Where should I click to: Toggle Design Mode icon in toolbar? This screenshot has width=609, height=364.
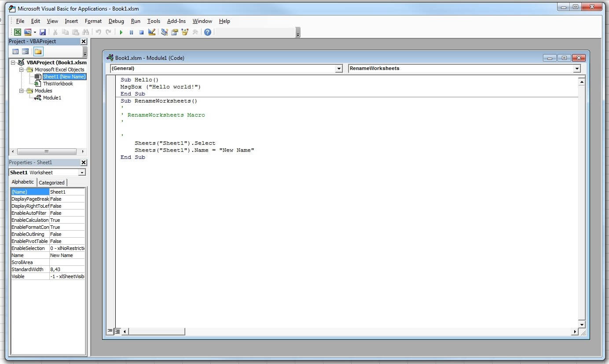[x=152, y=32]
